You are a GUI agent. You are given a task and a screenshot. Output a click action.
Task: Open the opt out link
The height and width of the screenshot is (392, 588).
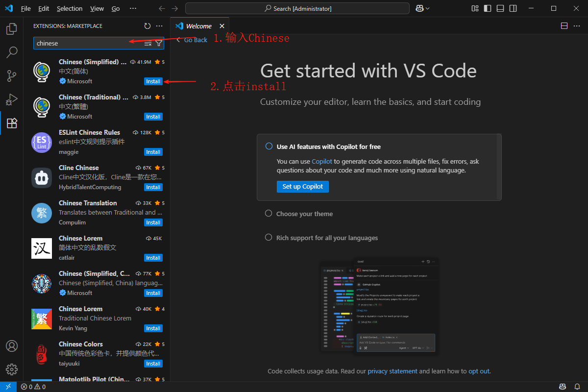[x=479, y=371]
